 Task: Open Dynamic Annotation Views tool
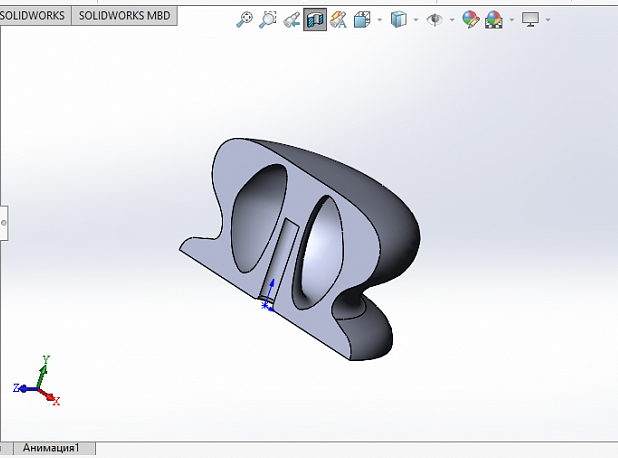(339, 19)
